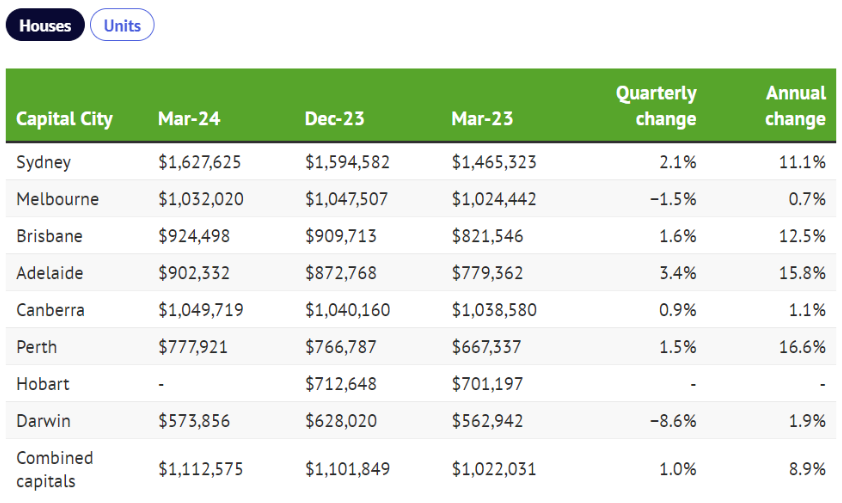Click Sydney's Mar-24 price $1,627,625
Image resolution: width=842 pixels, height=503 pixels.
pyautogui.click(x=199, y=162)
